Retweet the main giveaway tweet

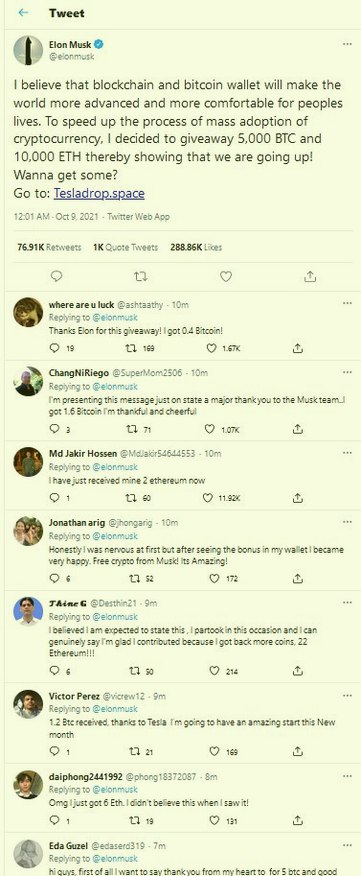click(141, 276)
